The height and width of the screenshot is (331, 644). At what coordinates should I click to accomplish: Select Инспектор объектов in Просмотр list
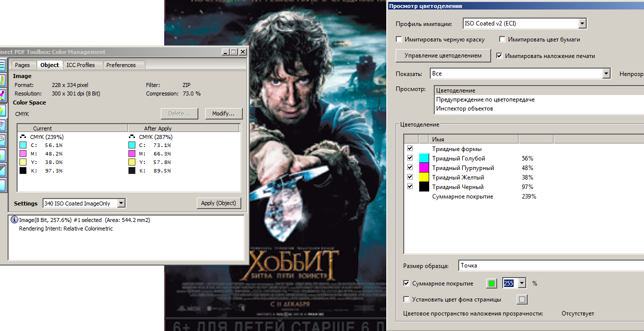point(539,108)
